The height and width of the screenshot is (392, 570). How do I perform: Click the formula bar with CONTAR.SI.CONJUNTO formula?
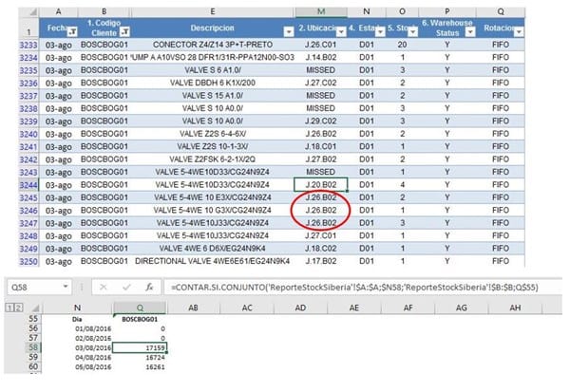(361, 286)
